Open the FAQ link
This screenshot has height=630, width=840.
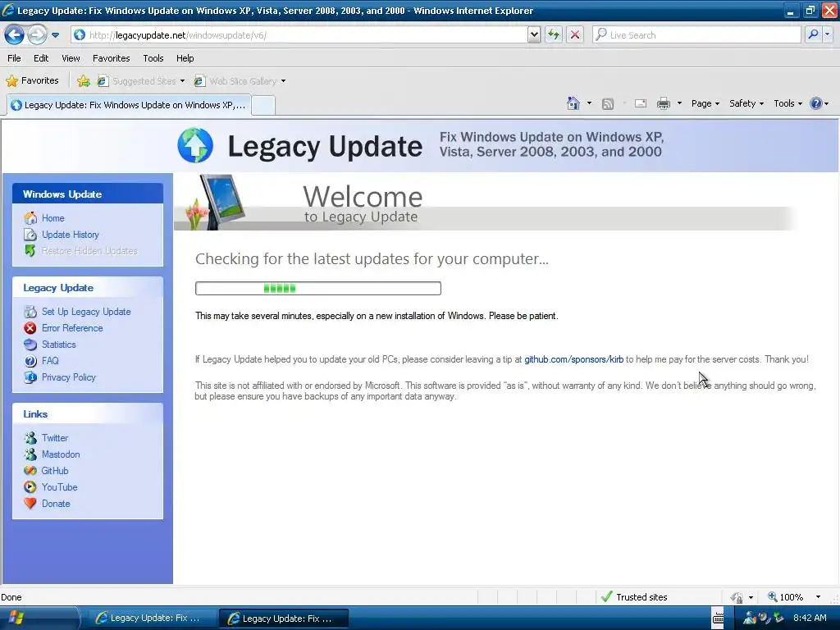(x=50, y=361)
